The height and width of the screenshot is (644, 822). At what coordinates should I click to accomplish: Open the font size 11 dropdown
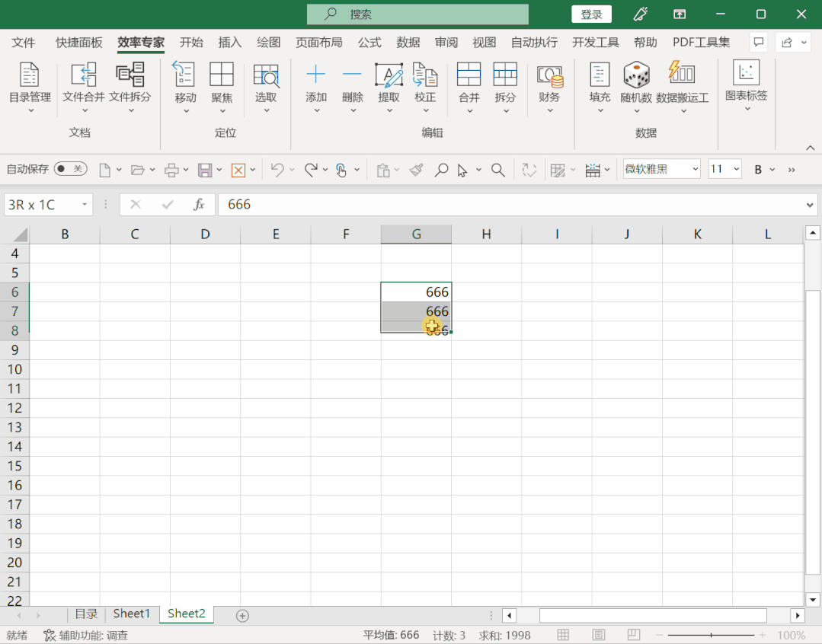click(735, 169)
